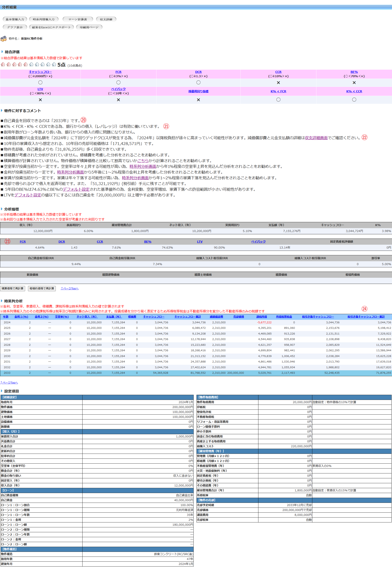Click the 売却価格 column header

(239, 317)
